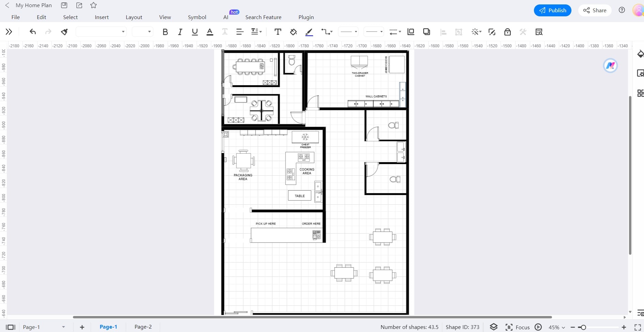Open the sparkle effects tool
Viewport: 644px width, 332px height.
[x=476, y=32]
